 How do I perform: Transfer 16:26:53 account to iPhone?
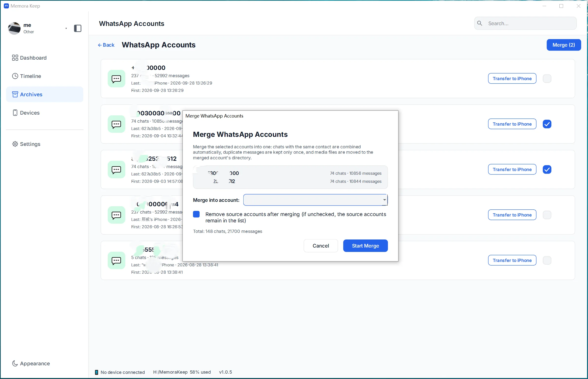coord(512,215)
